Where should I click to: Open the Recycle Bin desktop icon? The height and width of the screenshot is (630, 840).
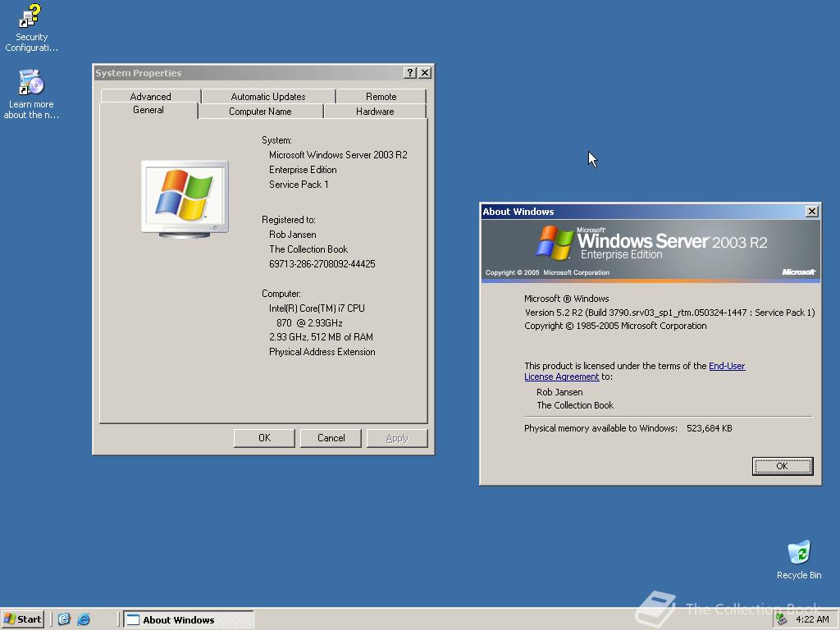tap(799, 560)
